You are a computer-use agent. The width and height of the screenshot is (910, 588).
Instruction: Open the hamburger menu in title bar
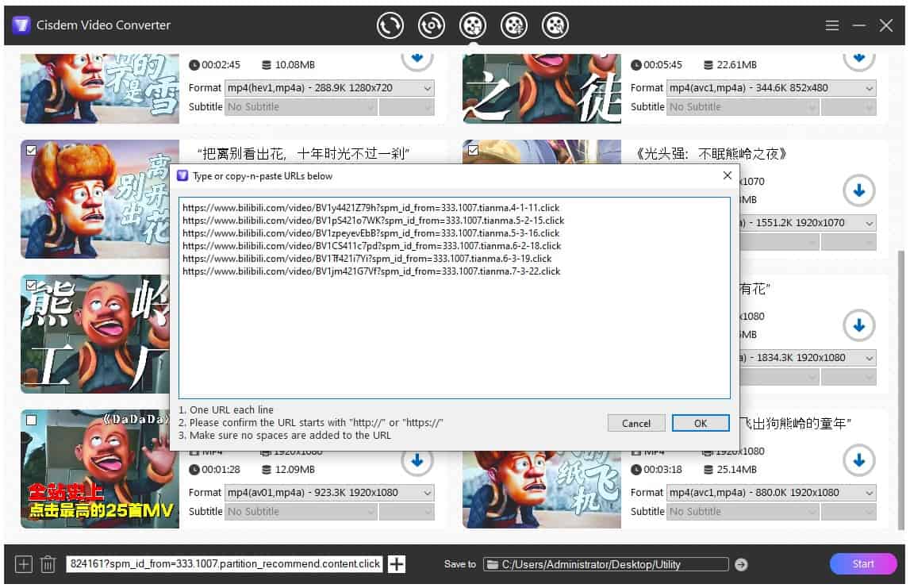(x=831, y=25)
